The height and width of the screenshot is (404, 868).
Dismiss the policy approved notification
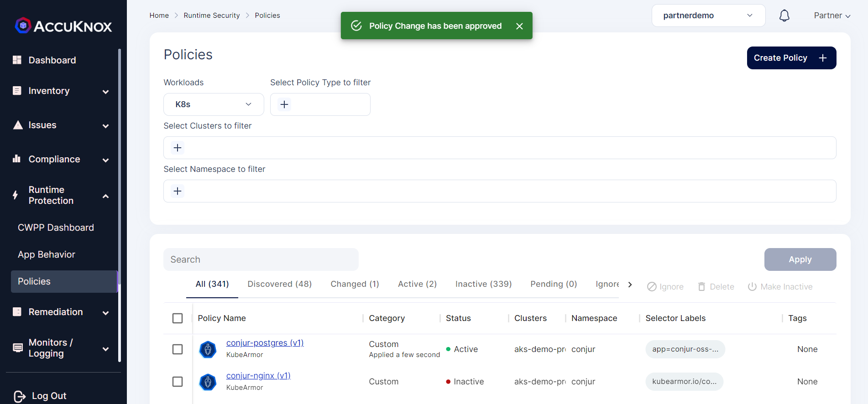coord(519,26)
